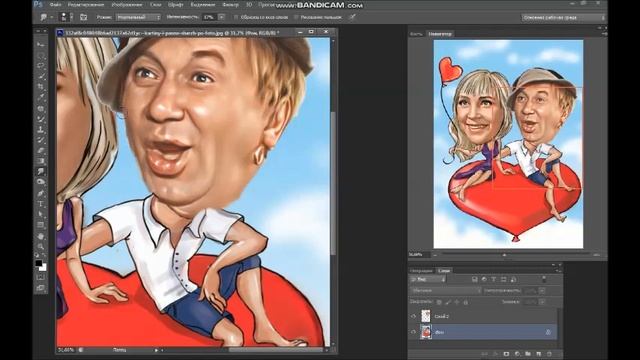Select the Shape tool

(x=41, y=225)
